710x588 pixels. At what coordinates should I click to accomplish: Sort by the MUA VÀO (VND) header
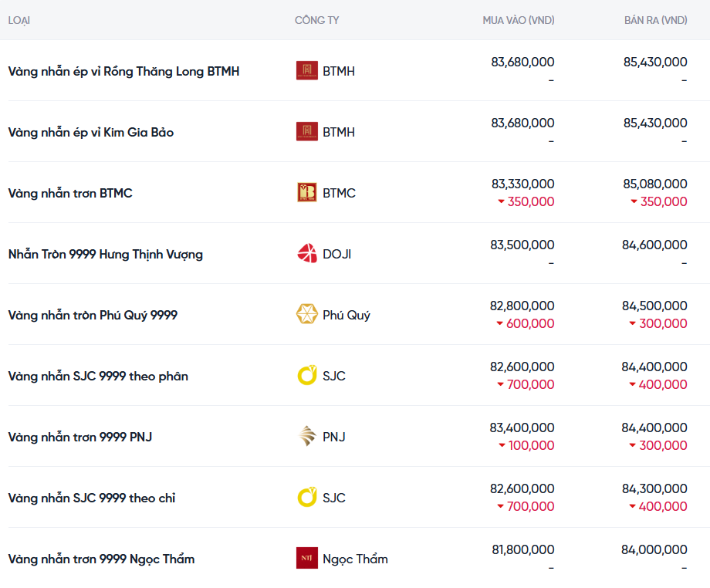(x=518, y=20)
